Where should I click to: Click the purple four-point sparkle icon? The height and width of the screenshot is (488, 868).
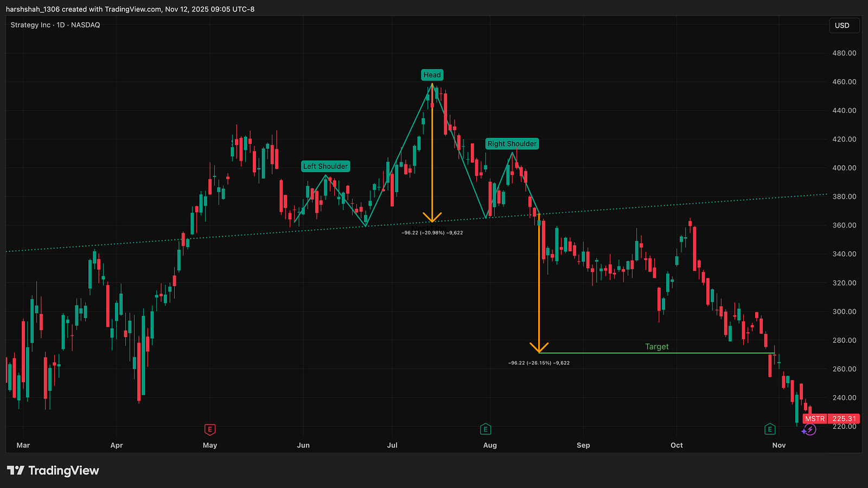pyautogui.click(x=803, y=431)
